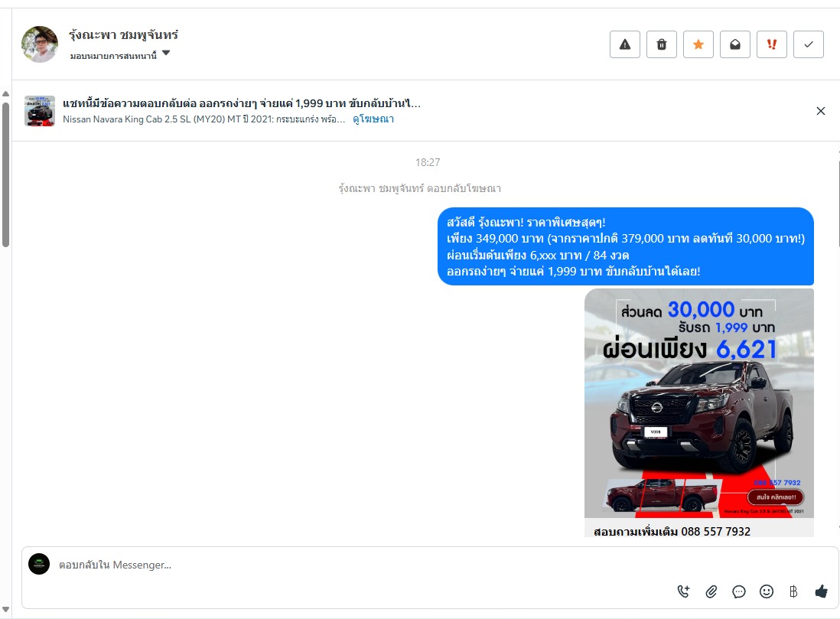Toggle the red exclamation priority flag
The width and height of the screenshot is (840, 619).
(771, 44)
